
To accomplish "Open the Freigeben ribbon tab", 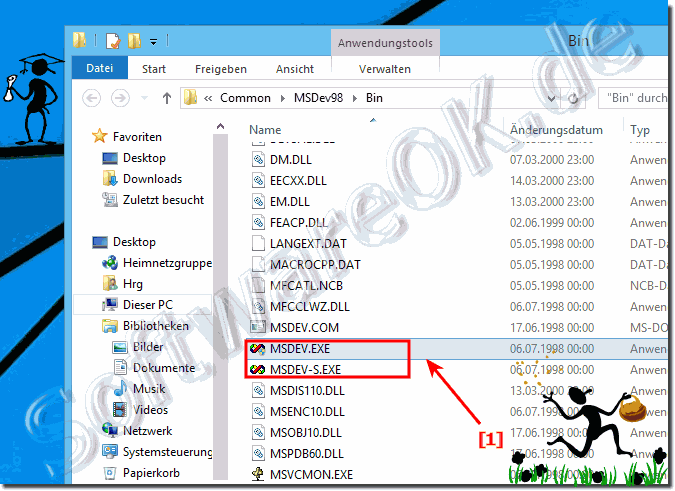I will coord(221,69).
